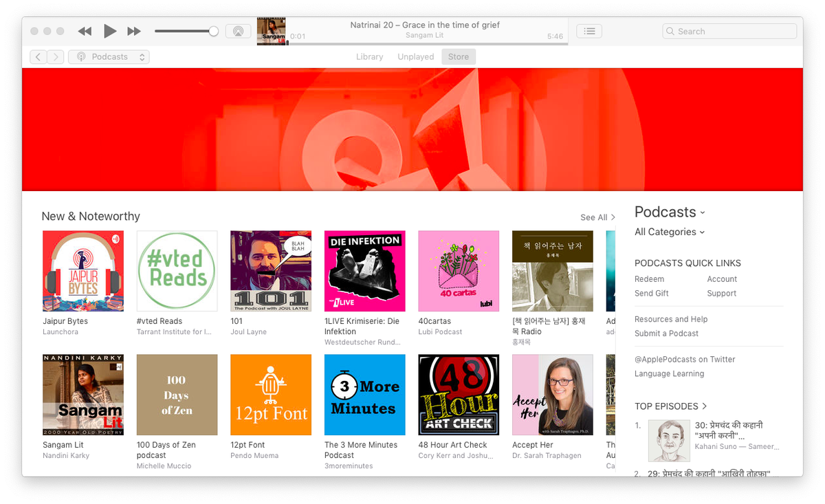Go forward with the right chevron button
The image size is (825, 504).
[x=56, y=57]
